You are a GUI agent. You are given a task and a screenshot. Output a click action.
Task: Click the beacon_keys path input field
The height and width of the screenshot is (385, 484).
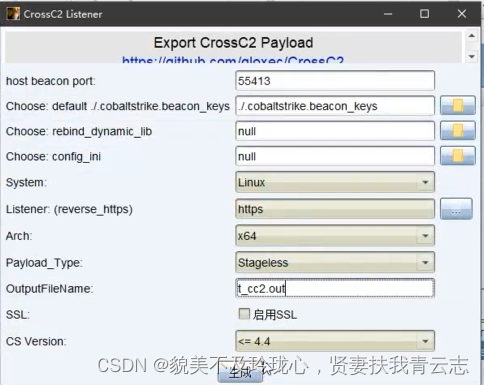[335, 106]
